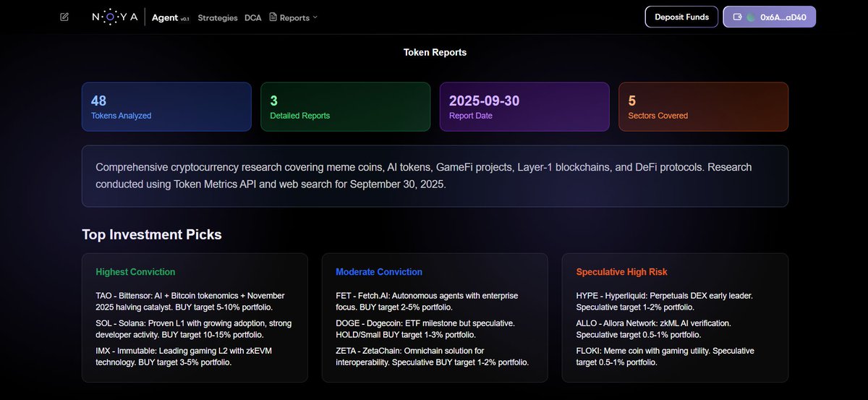Select the 3 Detailed Reports card
Screen dimensions: 868x400
346,106
